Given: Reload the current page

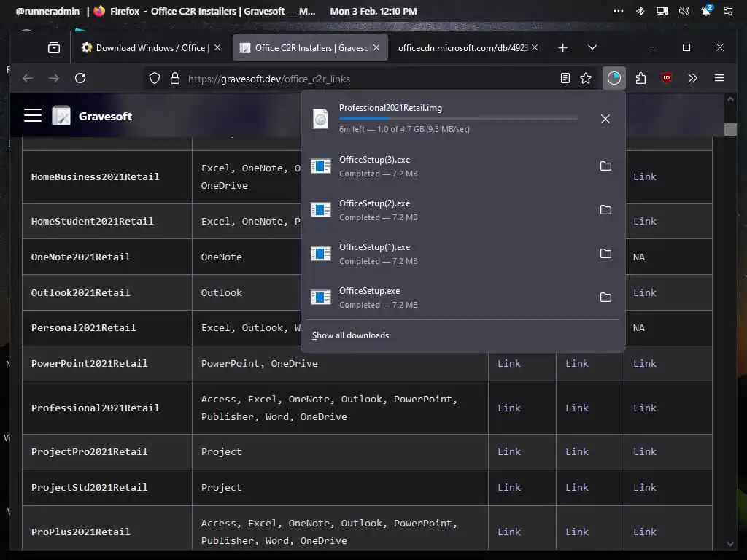Looking at the screenshot, I should 80,78.
